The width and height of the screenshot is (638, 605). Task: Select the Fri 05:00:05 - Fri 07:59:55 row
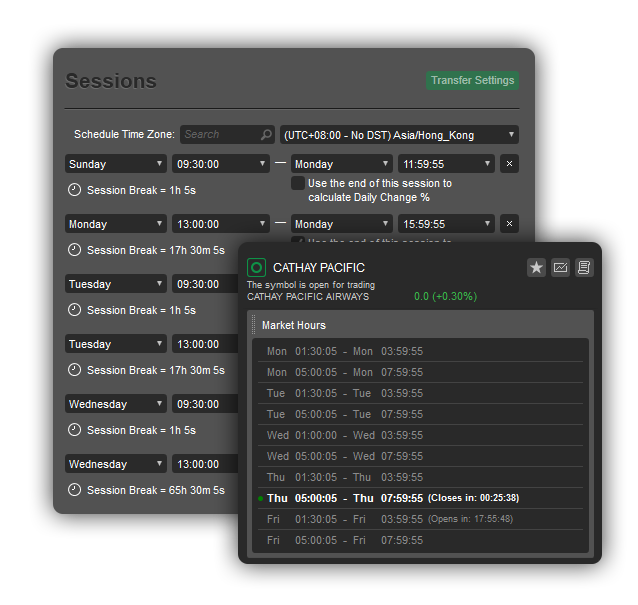(x=420, y=540)
